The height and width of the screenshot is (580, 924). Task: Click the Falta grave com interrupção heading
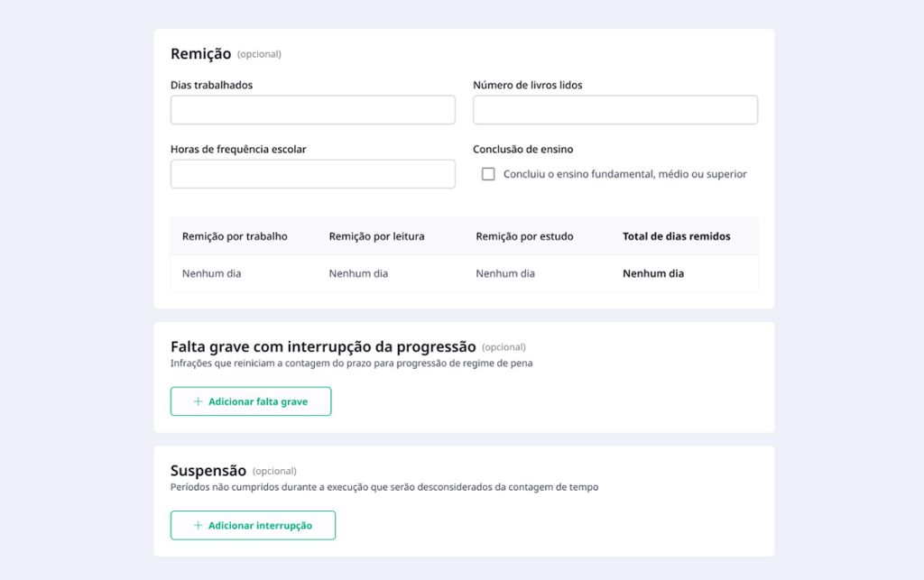tap(322, 346)
